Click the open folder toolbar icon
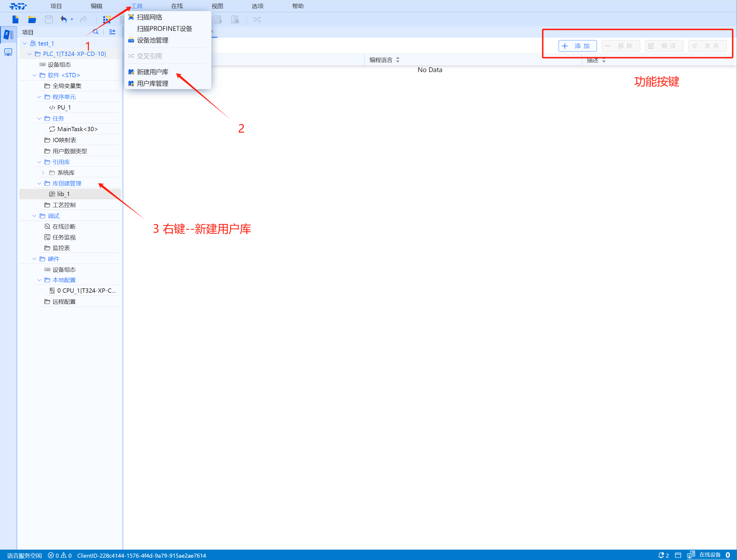Viewport: 737px width, 560px height. coord(32,19)
